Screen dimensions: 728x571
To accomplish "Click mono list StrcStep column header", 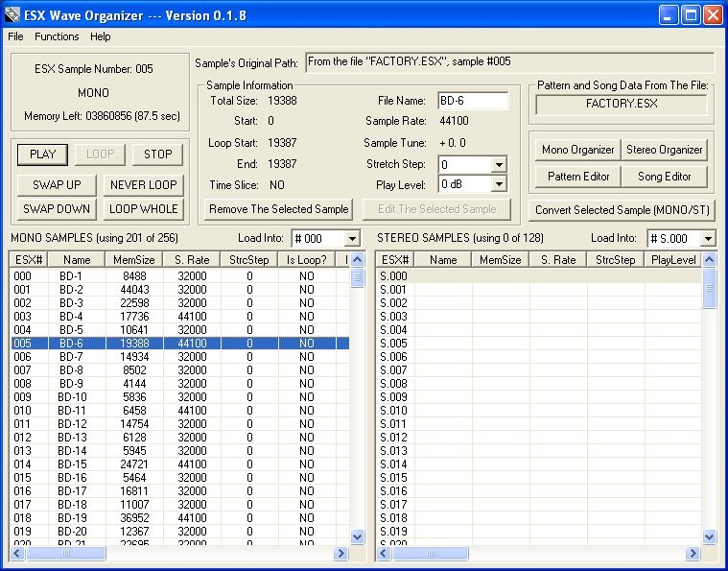I will (x=249, y=260).
